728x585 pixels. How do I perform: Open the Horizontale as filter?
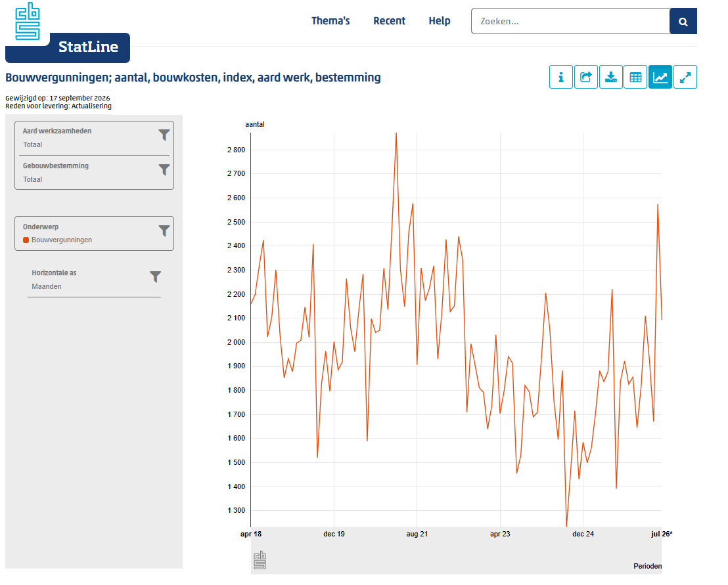point(155,277)
